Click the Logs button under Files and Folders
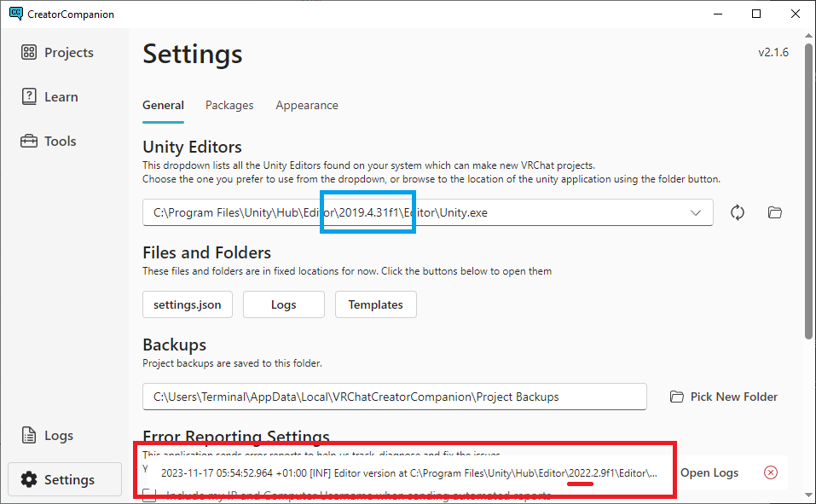 pos(283,304)
